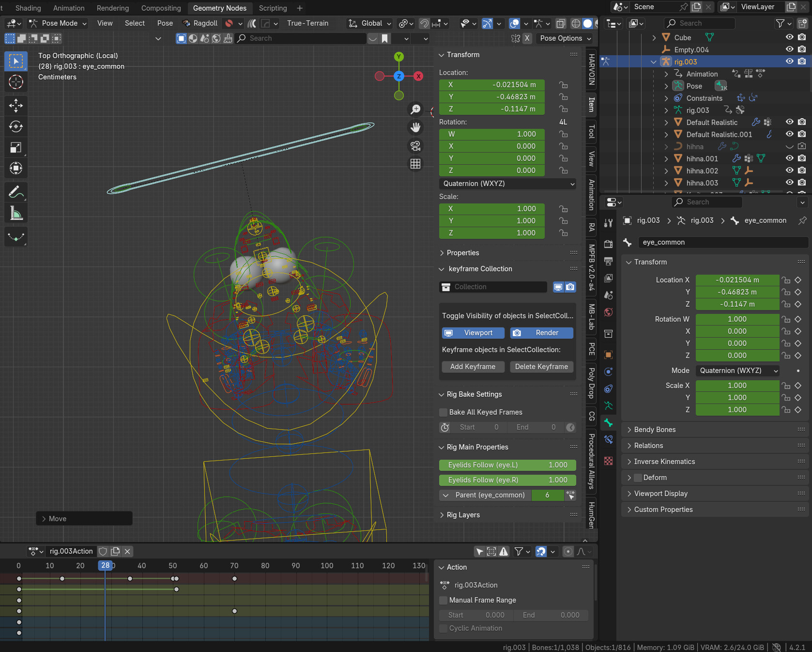Toggle the Location X lock in sidebar
This screenshot has width=812, height=652.
(563, 85)
